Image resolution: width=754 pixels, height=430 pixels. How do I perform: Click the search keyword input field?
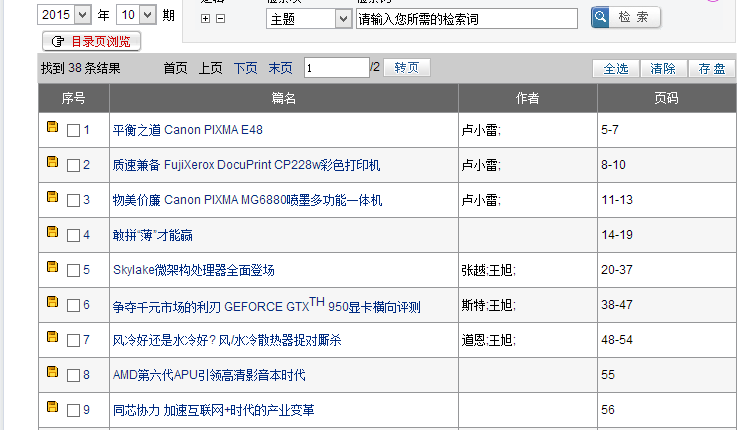[466, 19]
